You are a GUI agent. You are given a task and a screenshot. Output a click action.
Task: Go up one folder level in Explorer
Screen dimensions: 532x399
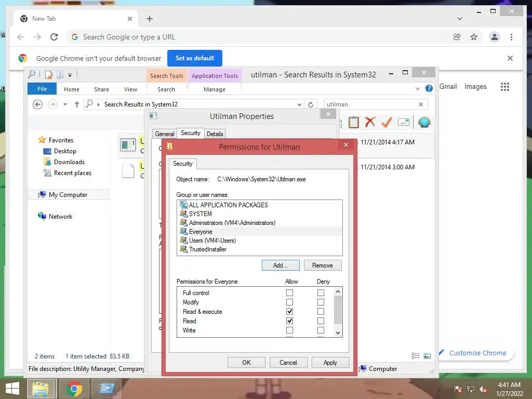click(77, 104)
